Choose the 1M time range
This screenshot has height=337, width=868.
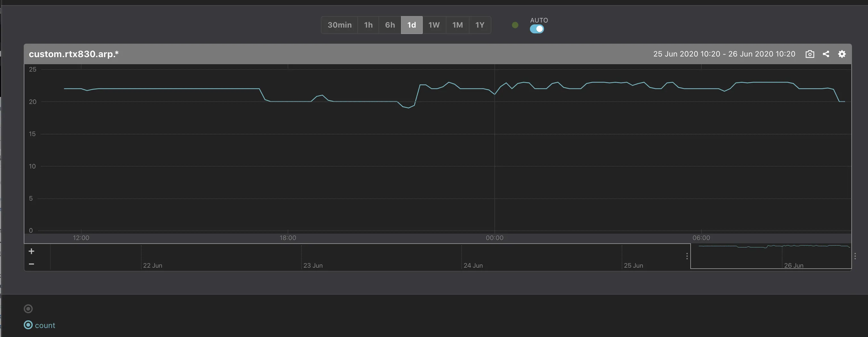click(x=457, y=25)
